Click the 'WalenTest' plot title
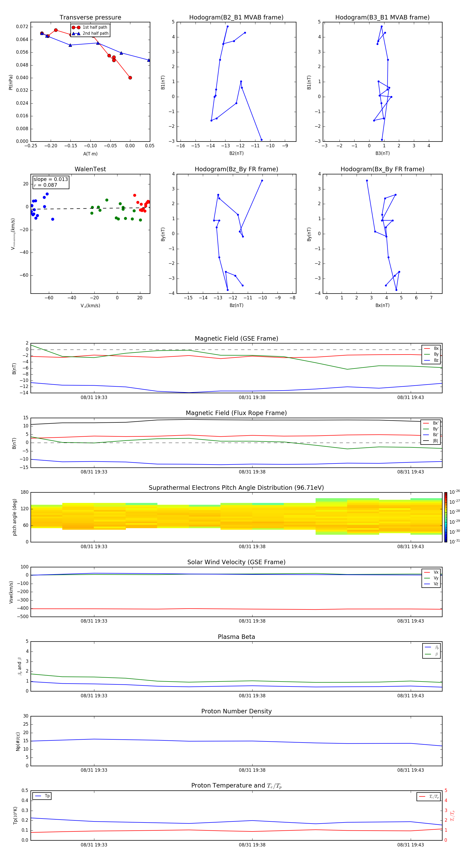Screen dimensions: 473x868 (x=90, y=169)
